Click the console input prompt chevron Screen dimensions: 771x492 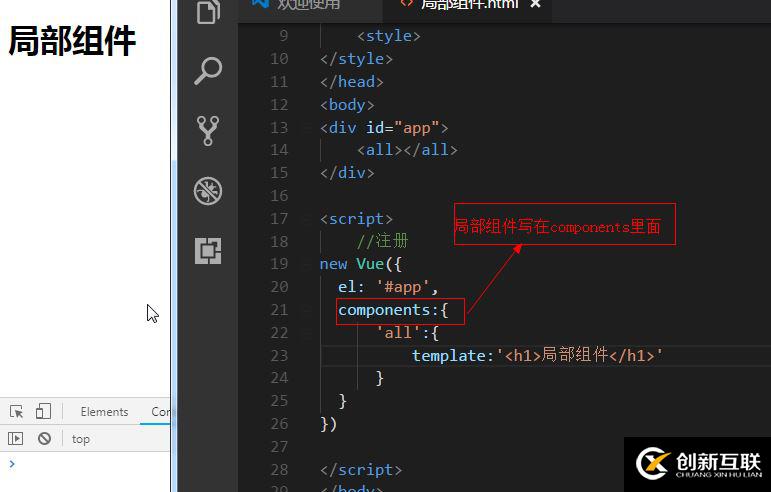coord(12,463)
